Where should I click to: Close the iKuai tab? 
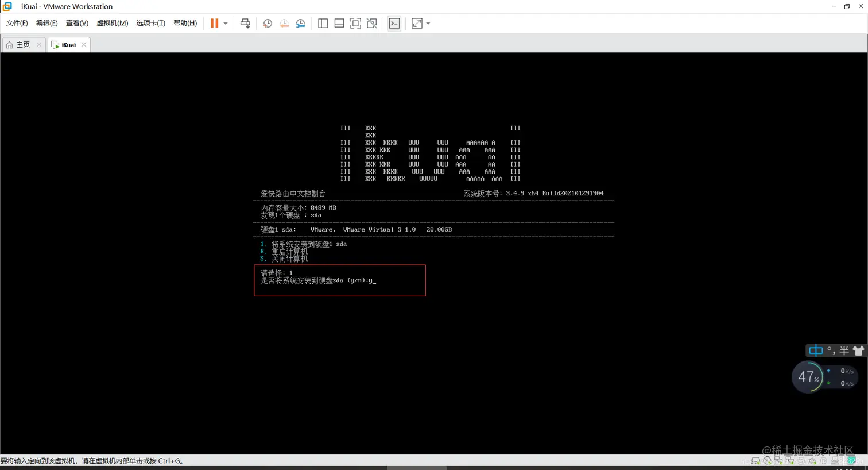pyautogui.click(x=84, y=45)
